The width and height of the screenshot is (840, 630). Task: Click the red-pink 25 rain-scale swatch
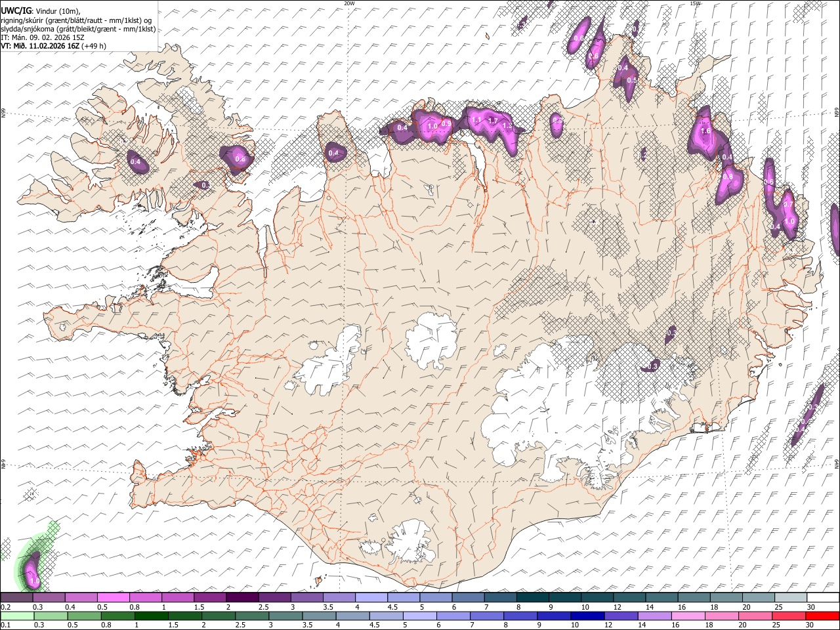[789, 616]
